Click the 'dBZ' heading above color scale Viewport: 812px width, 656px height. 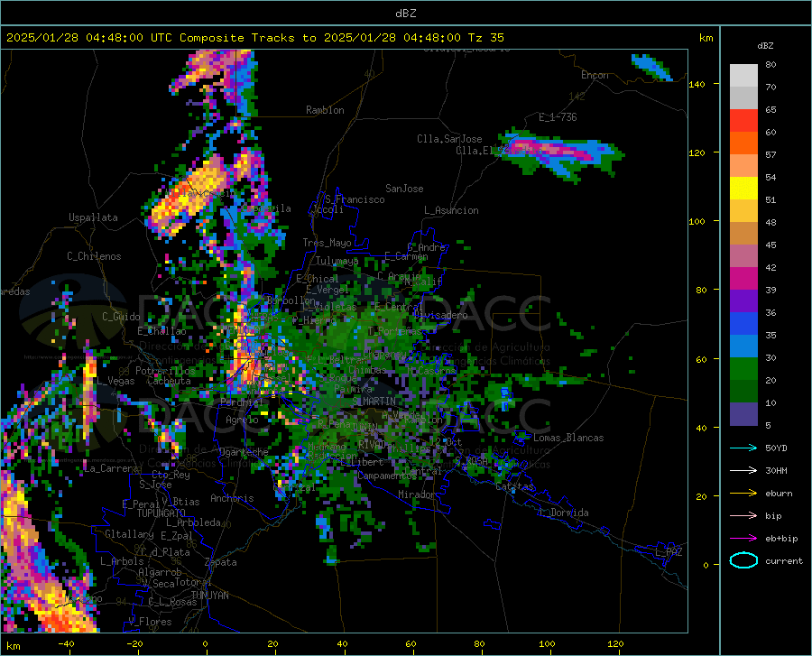pos(765,45)
